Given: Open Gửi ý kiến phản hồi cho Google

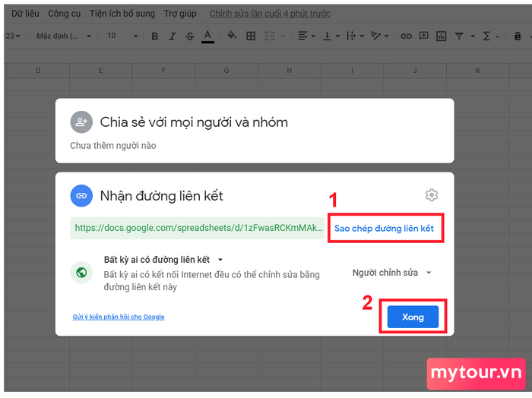Looking at the screenshot, I should pos(119,317).
